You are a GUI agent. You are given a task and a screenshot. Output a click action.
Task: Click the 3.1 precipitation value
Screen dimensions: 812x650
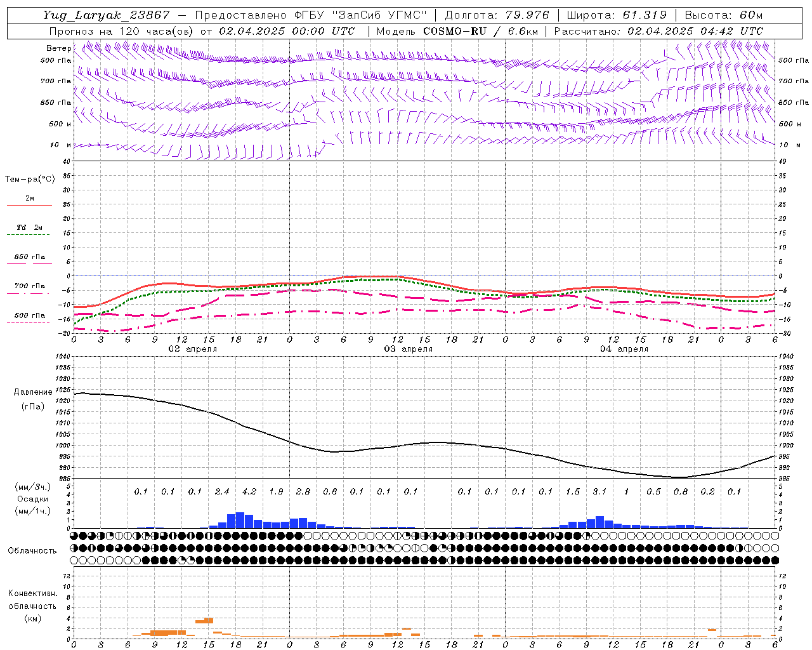click(599, 492)
